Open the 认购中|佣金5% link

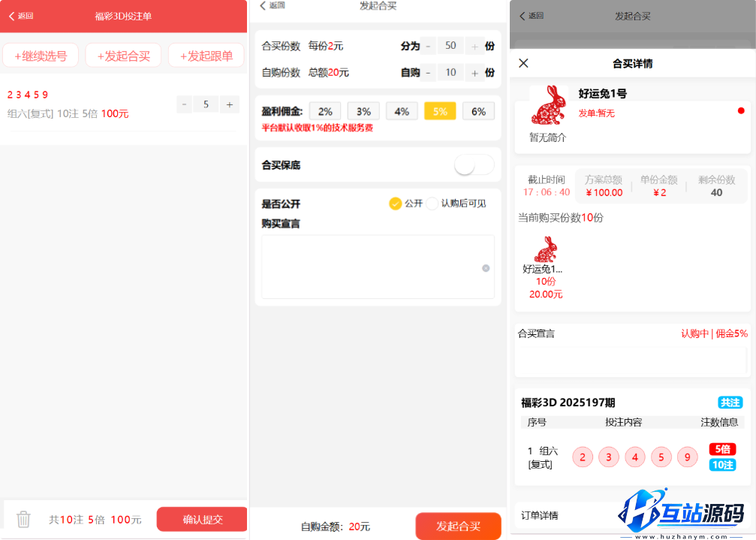coord(713,333)
